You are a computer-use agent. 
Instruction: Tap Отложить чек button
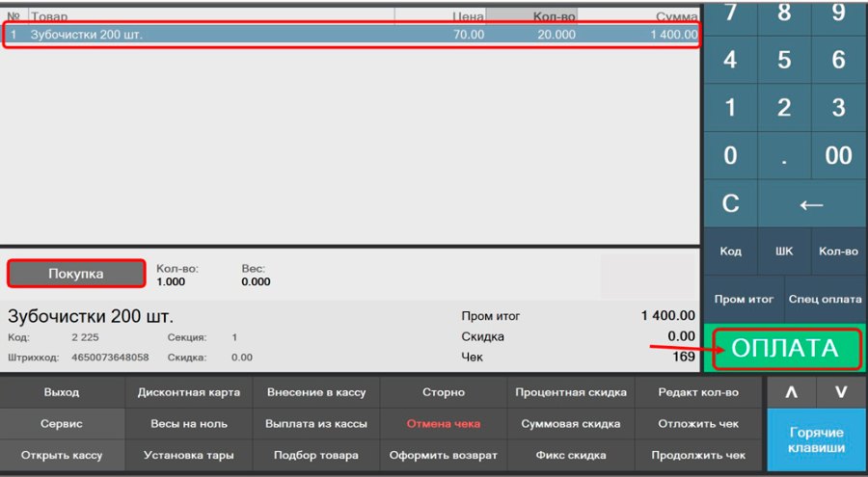698,424
